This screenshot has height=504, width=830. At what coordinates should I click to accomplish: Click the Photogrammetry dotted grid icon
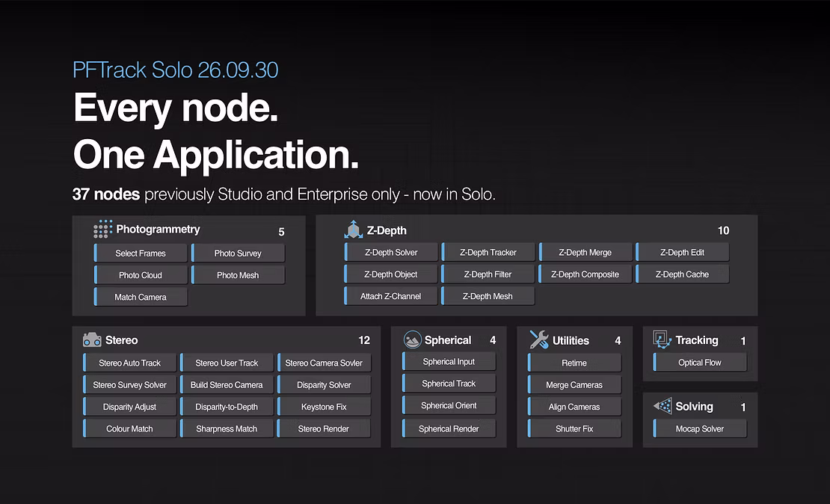[x=102, y=229]
